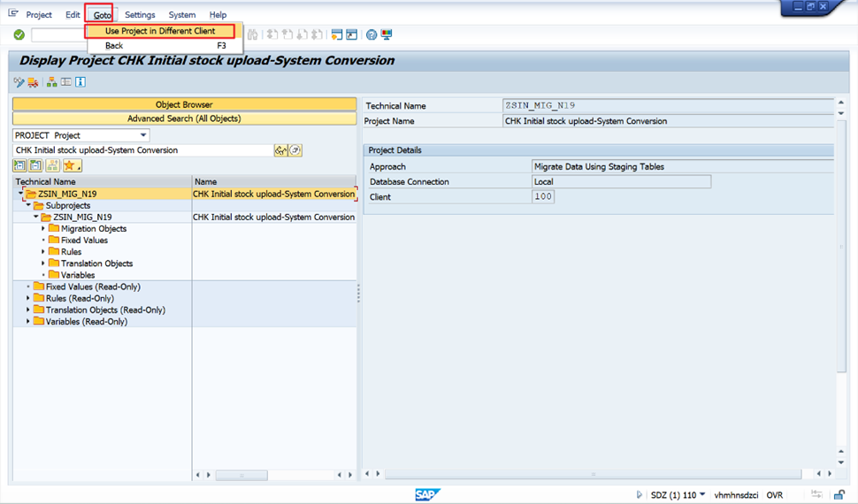This screenshot has height=504, width=858.
Task: Click the Last Page toolbar icon
Action: (x=317, y=35)
